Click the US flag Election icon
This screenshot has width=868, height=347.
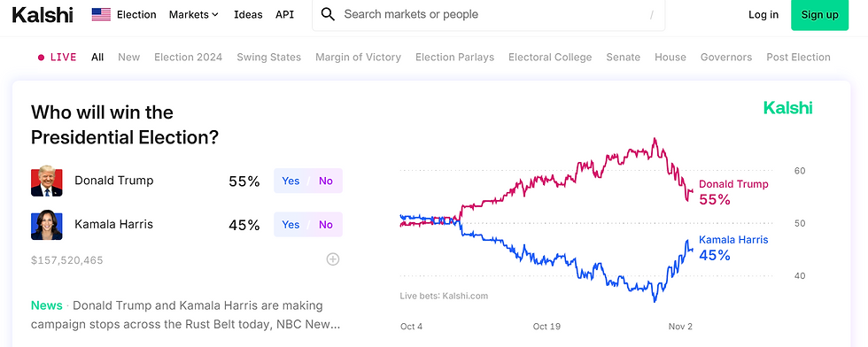(101, 15)
